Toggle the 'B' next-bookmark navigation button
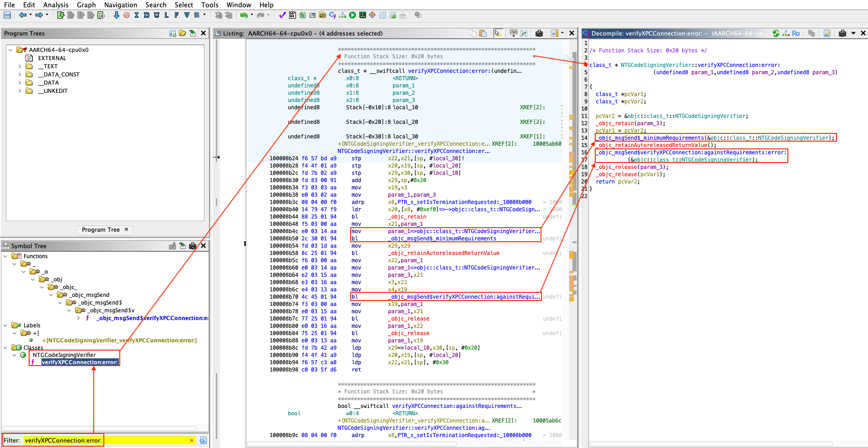The width and height of the screenshot is (868, 448). coord(197,15)
